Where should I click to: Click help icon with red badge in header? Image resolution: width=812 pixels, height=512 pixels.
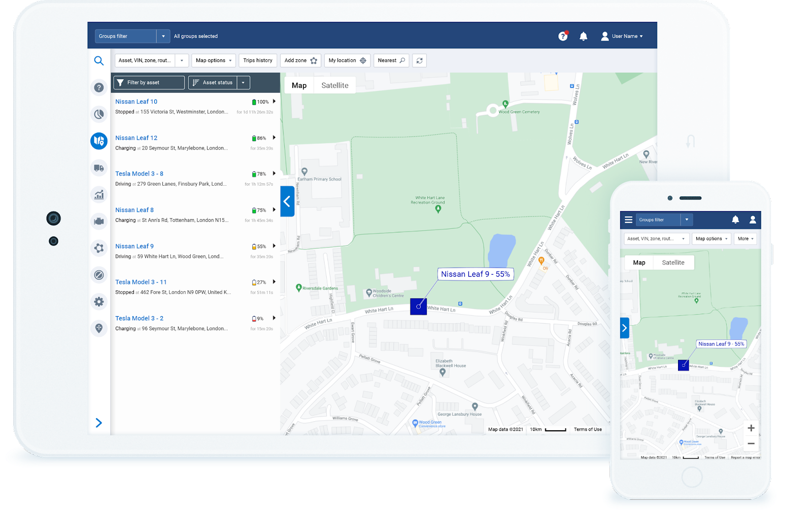click(x=563, y=36)
